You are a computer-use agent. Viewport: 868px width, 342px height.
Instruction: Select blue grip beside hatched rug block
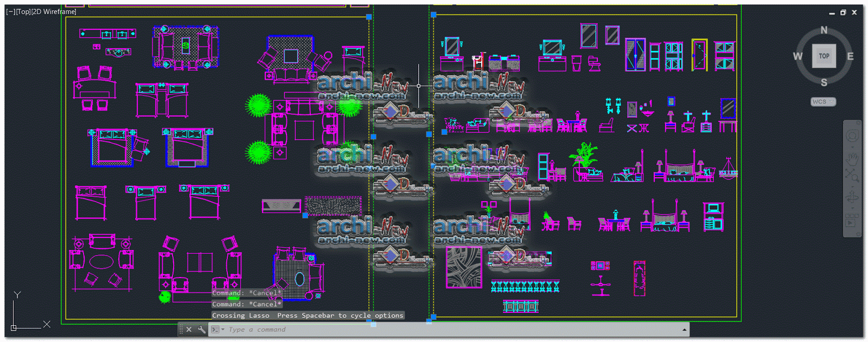tap(305, 216)
